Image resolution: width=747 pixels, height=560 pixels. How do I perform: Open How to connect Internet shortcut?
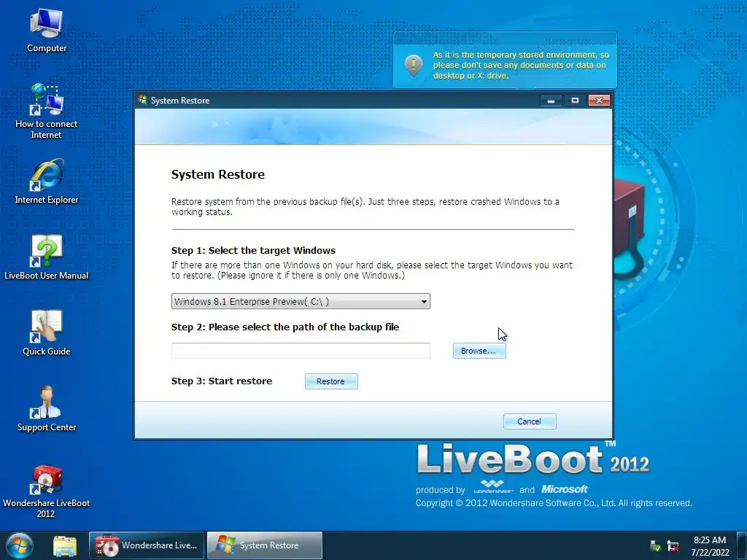(x=46, y=111)
